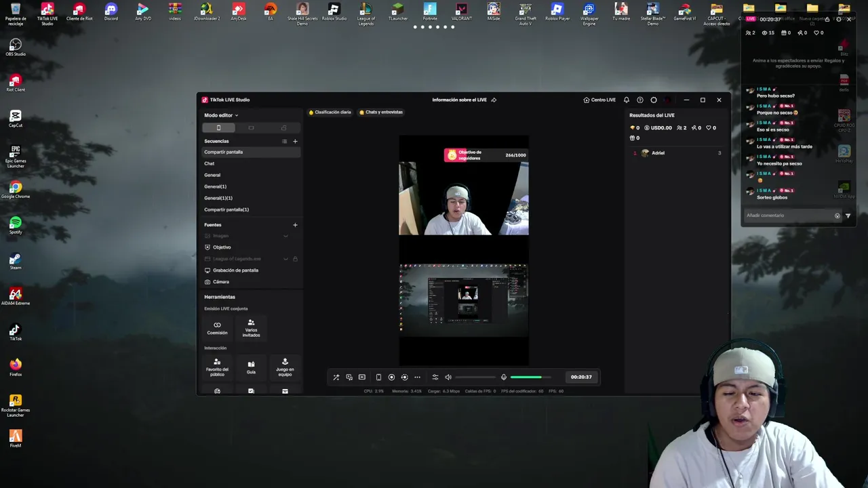Select the dual layout mode icon
Viewport: 868px width, 488px height.
click(x=283, y=127)
